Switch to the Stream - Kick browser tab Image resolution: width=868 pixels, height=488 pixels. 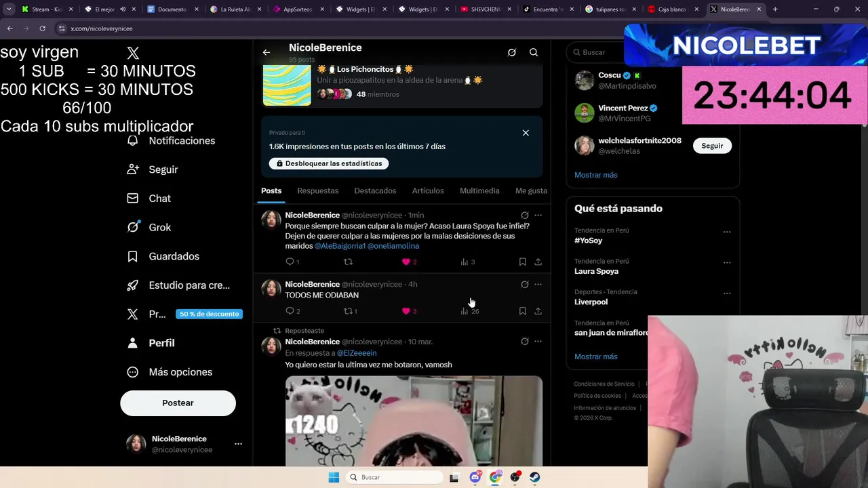pyautogui.click(x=47, y=9)
